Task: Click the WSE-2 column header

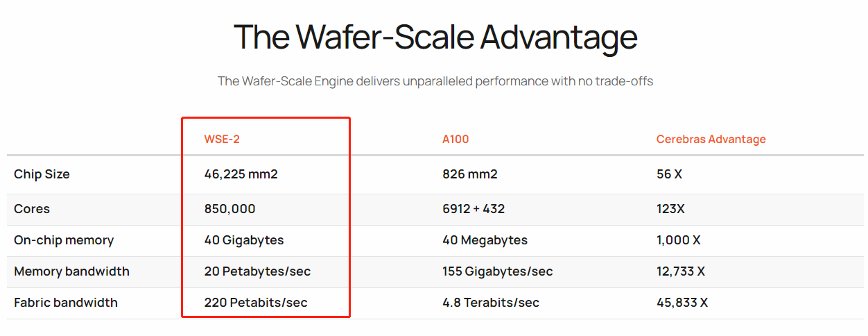Action: 222,139
